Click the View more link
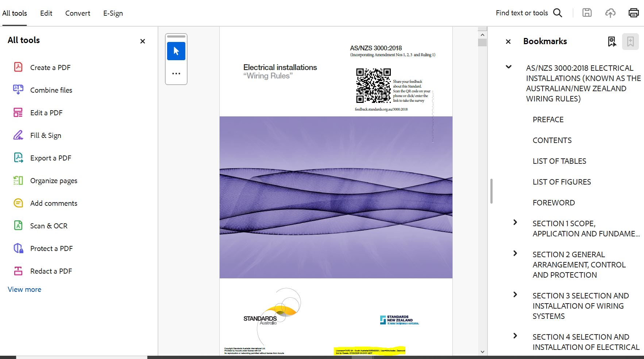 pyautogui.click(x=24, y=289)
